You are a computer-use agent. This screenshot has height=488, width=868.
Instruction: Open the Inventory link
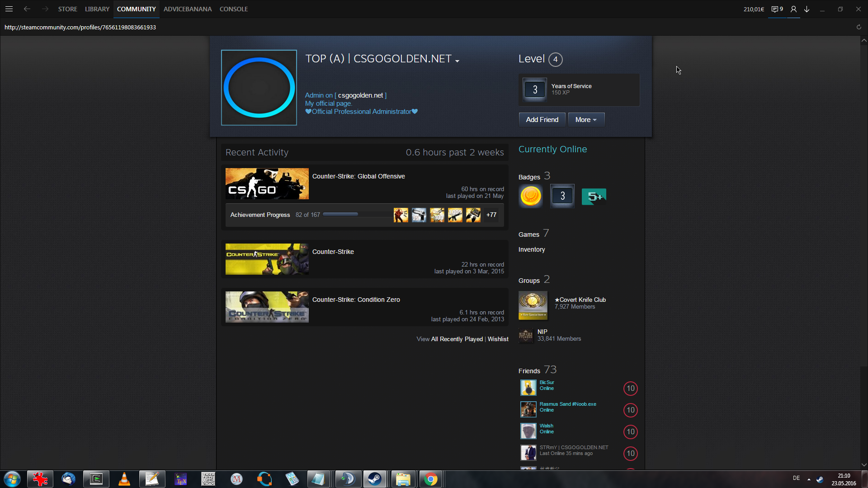pyautogui.click(x=531, y=249)
